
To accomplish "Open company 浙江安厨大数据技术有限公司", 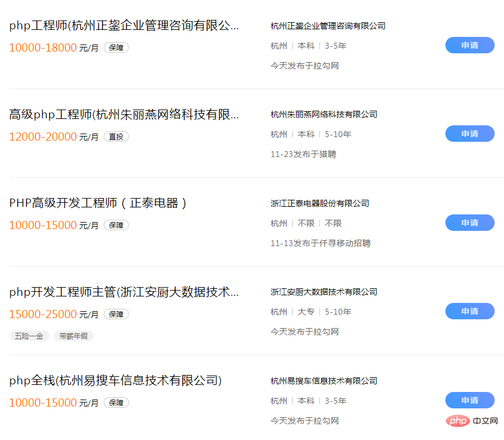I will [323, 292].
